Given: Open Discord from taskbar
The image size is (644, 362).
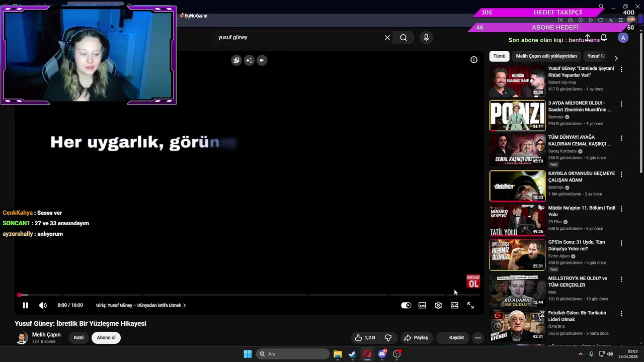Looking at the screenshot, I should pyautogui.click(x=382, y=354).
